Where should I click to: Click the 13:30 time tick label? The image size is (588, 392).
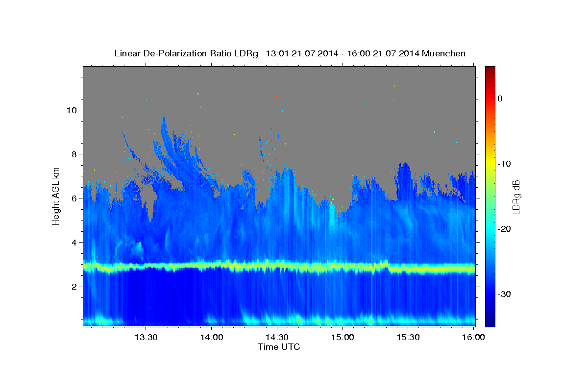146,337
